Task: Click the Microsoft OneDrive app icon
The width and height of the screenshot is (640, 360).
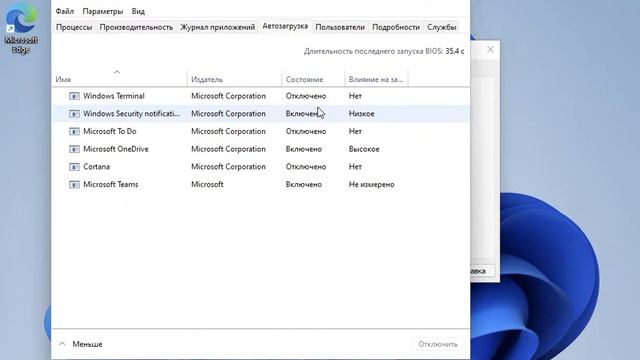Action: [x=74, y=149]
